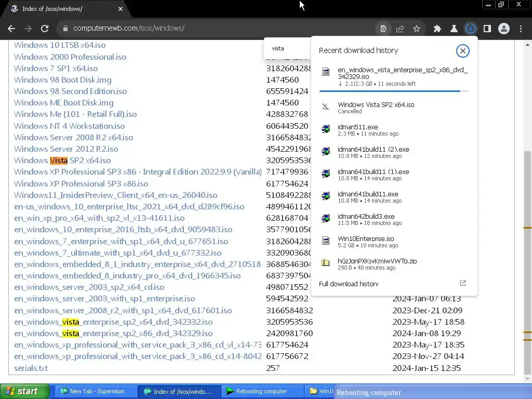Switch to the Win10 folder taskbar item
532x399 pixels.
(x=320, y=391)
